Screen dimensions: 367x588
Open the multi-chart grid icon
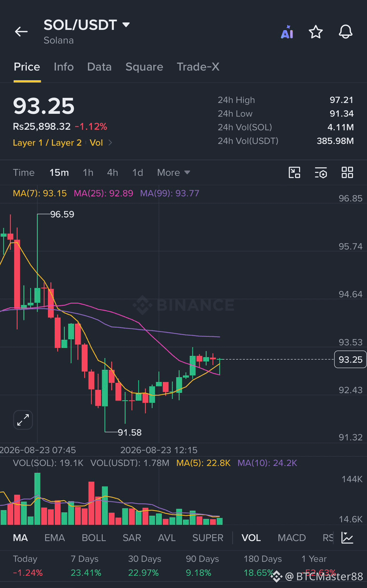point(347,172)
